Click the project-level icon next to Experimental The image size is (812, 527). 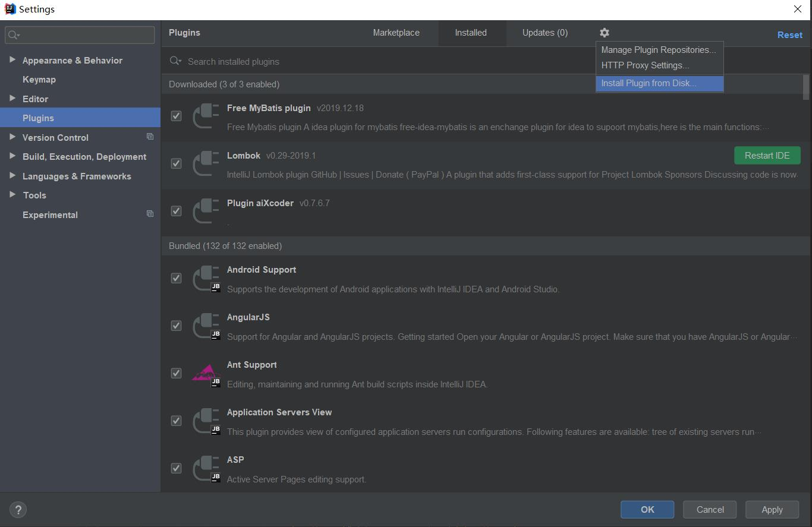click(150, 214)
